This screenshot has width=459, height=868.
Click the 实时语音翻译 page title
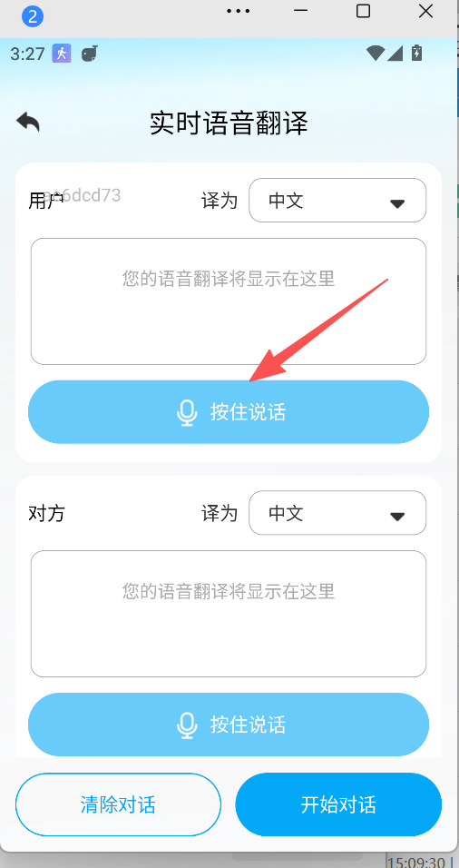[x=229, y=123]
